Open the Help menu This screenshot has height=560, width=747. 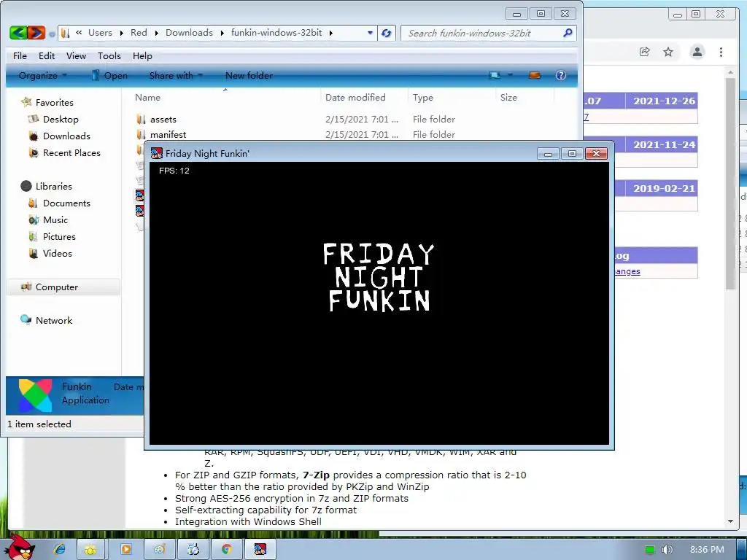pyautogui.click(x=142, y=55)
